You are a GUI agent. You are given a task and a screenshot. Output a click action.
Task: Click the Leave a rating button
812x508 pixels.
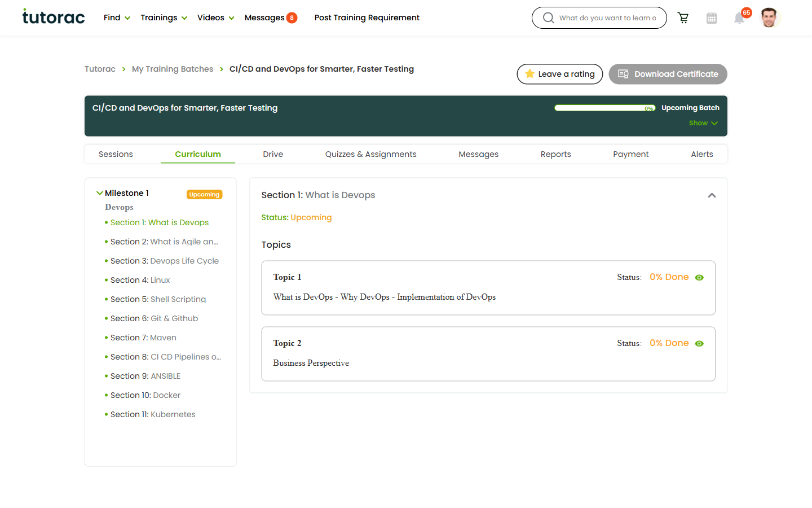[560, 74]
